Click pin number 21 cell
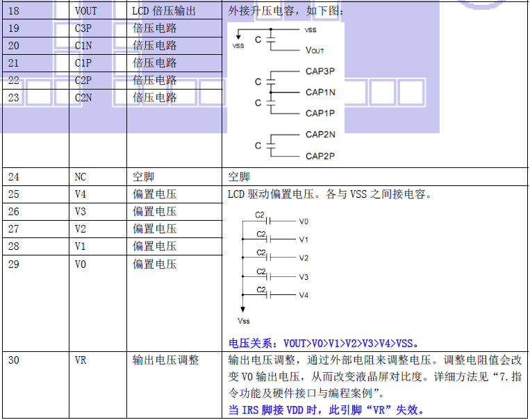Viewport: 530px width, 420px height. tap(35, 63)
